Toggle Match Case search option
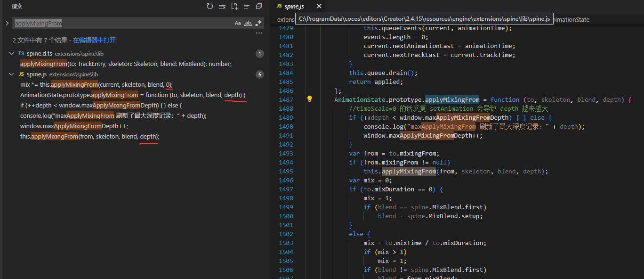The image size is (644, 279). [x=238, y=23]
